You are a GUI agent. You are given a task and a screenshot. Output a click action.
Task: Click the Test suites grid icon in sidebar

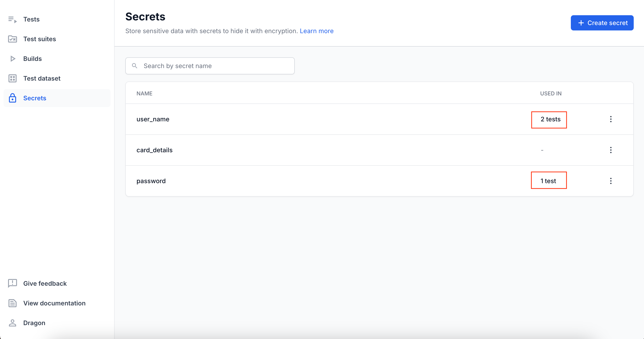[x=13, y=39]
